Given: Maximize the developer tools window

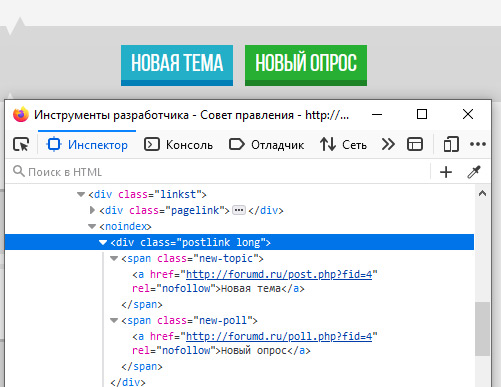Looking at the screenshot, I should click(x=422, y=114).
